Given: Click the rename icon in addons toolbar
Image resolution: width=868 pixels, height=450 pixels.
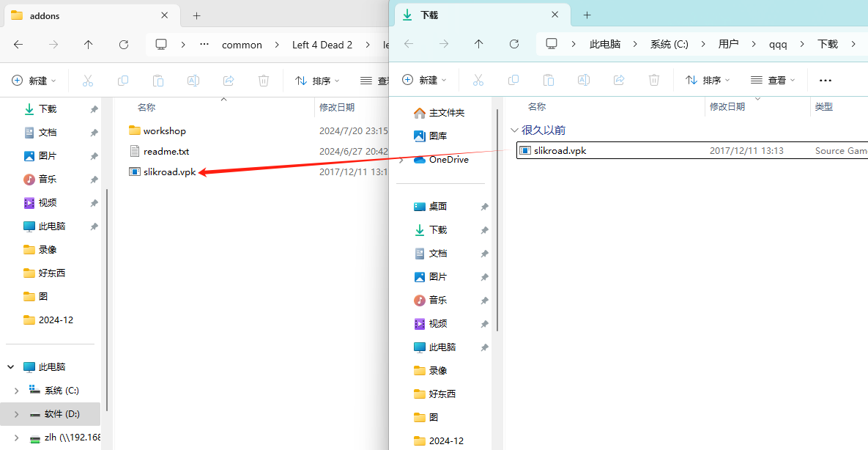Looking at the screenshot, I should click(x=193, y=81).
